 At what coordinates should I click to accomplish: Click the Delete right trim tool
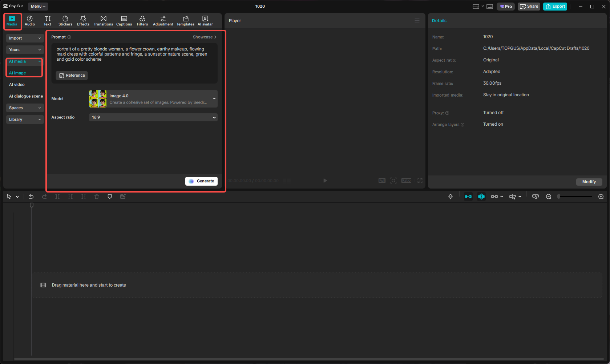84,197
